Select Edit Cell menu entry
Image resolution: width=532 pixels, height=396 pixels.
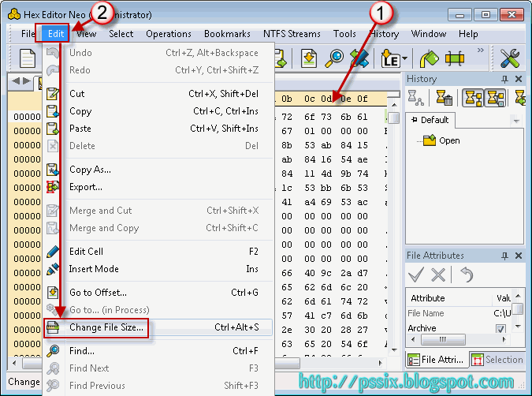(x=158, y=252)
